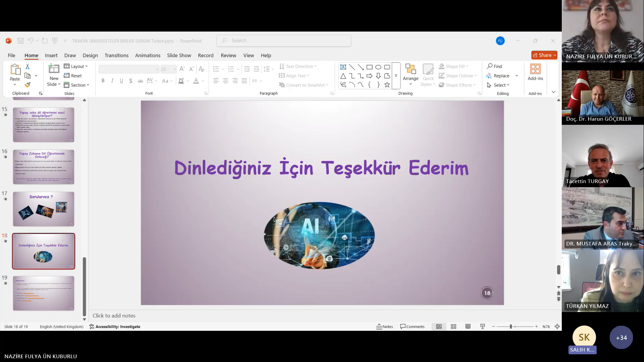Image resolution: width=644 pixels, height=362 pixels.
Task: Toggle Normal view in the status bar
Action: pyautogui.click(x=439, y=326)
